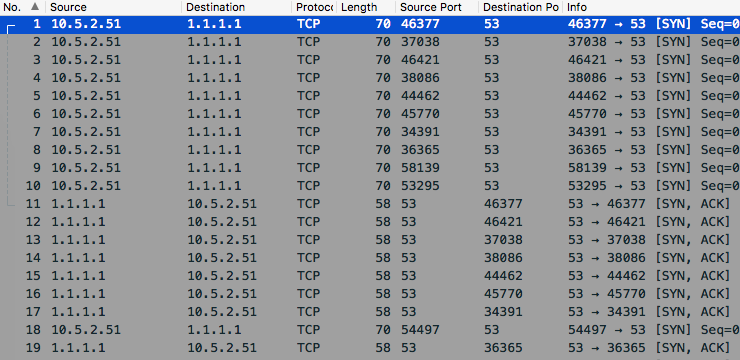
Task: Click the Info column header
Action: coord(651,7)
